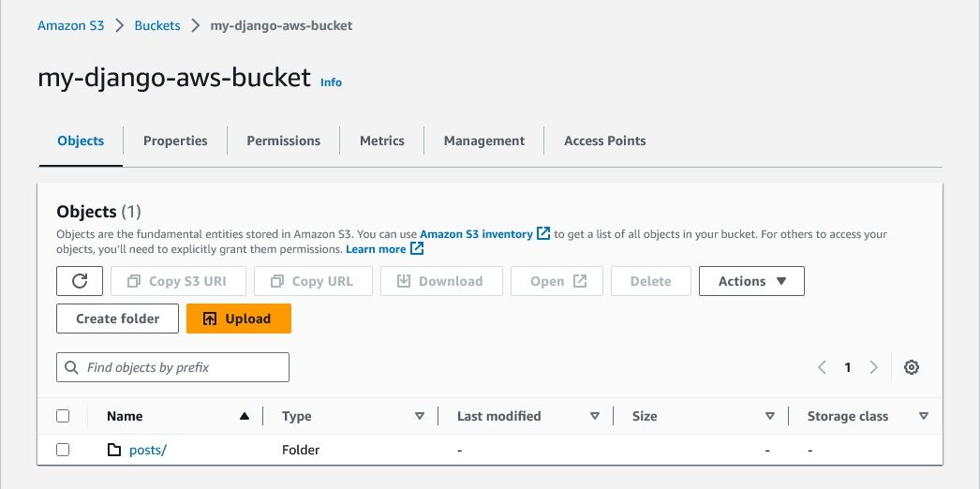Click the search magnifier icon
Viewport: 980px width, 489px height.
pos(72,367)
